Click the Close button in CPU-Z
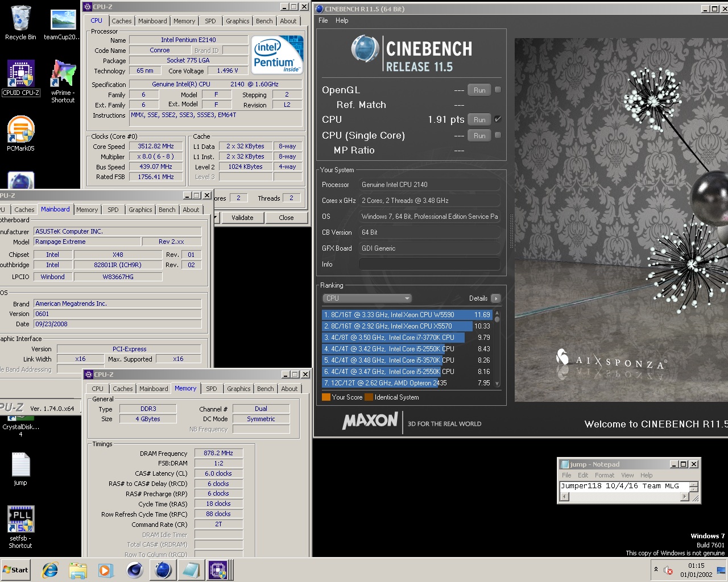728x582 pixels. pos(286,218)
